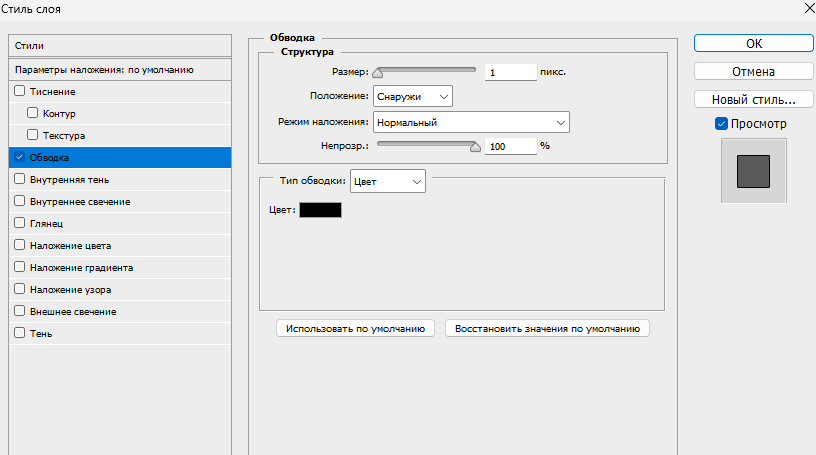The width and height of the screenshot is (816, 455).
Task: Toggle the Просмотр preview checkbox
Action: pyautogui.click(x=722, y=124)
